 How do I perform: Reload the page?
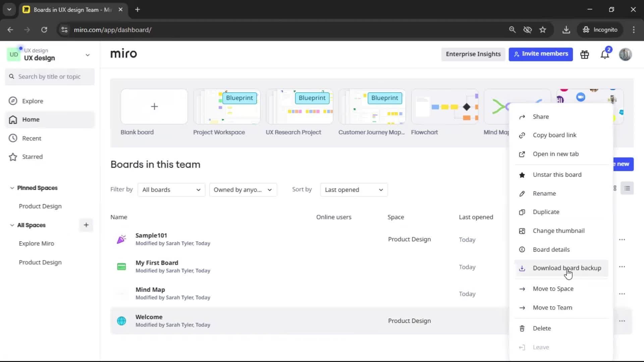pos(44,30)
